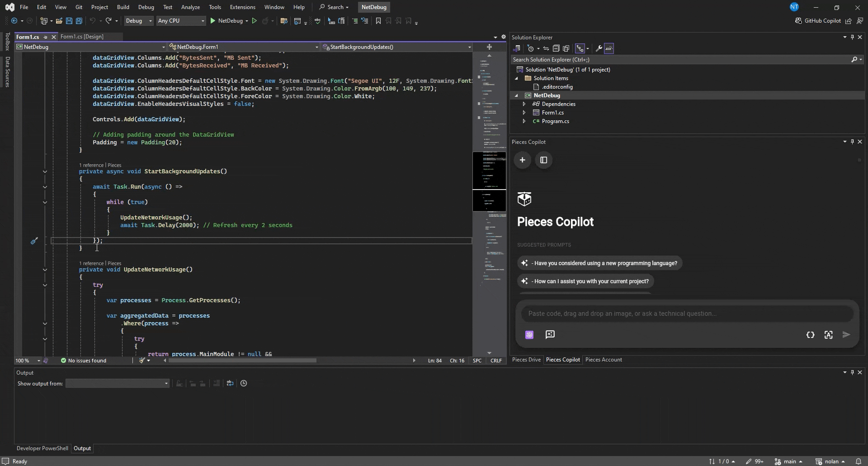Viewport: 868px width, 466px height.
Task: Click the Pieces Copilot question input field
Action: pyautogui.click(x=687, y=314)
